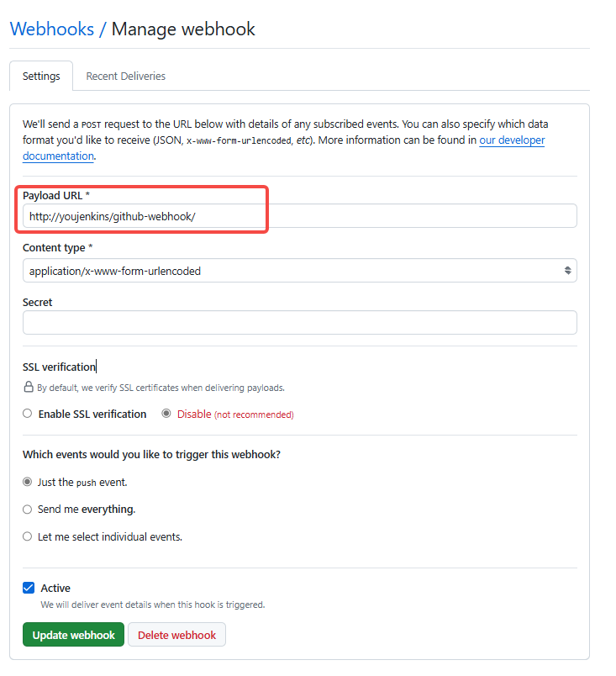Click into the Payload URL field
This screenshot has height=676, width=616.
click(x=299, y=216)
